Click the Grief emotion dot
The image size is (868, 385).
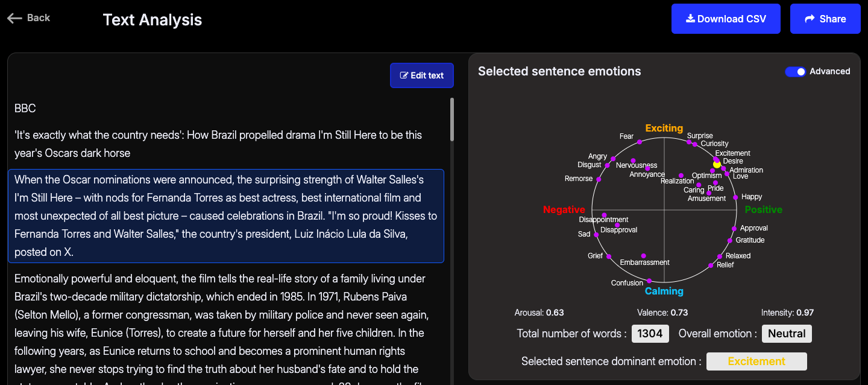(x=609, y=256)
